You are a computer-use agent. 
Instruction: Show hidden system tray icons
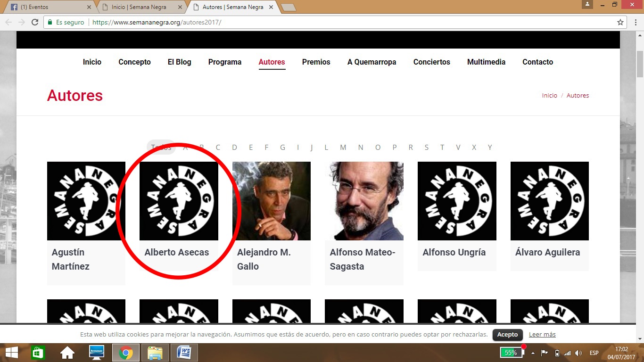click(533, 353)
